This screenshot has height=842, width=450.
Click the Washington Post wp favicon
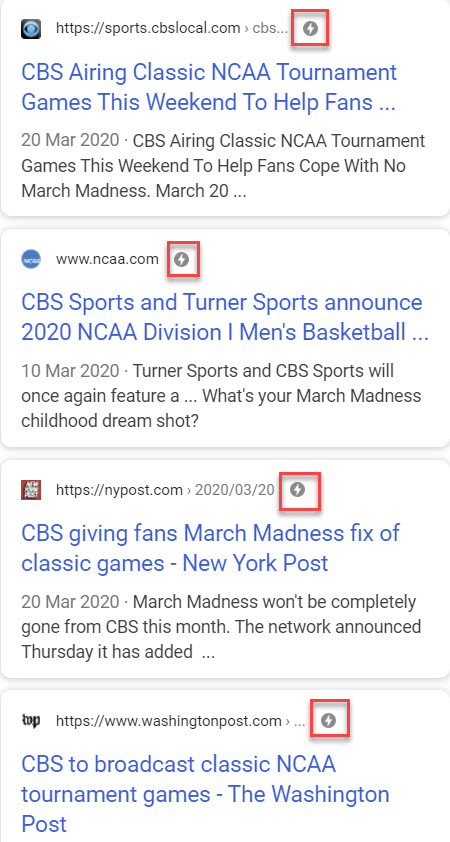click(31, 720)
